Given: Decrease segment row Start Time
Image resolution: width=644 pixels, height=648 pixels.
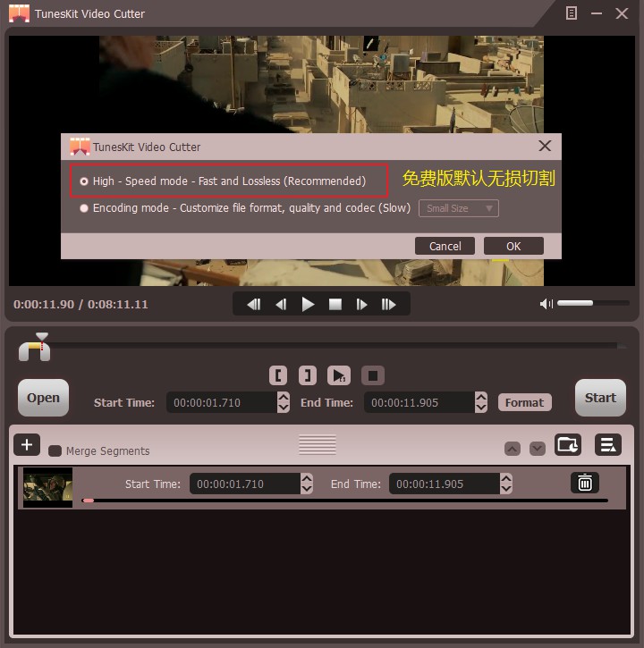Looking at the screenshot, I should point(307,489).
